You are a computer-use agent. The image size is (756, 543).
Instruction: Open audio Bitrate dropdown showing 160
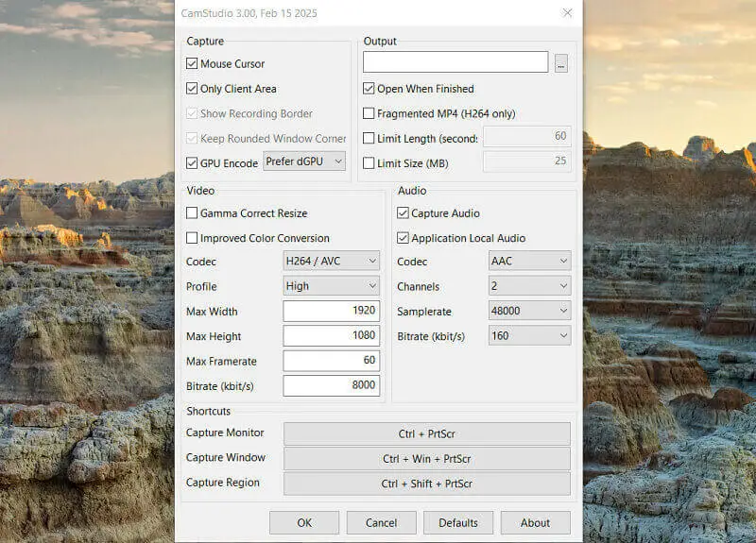tap(530, 336)
